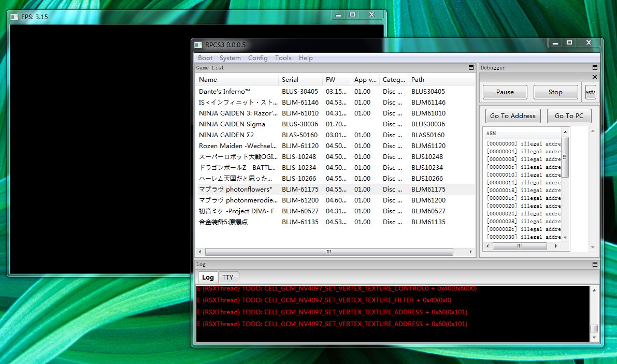Image resolution: width=617 pixels, height=364 pixels.
Task: Click ASM horizontal scrollbar thumb
Action: pos(520,246)
